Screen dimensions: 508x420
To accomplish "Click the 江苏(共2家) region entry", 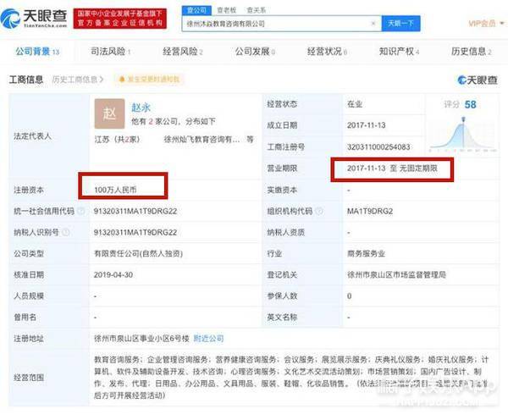I will (x=117, y=140).
